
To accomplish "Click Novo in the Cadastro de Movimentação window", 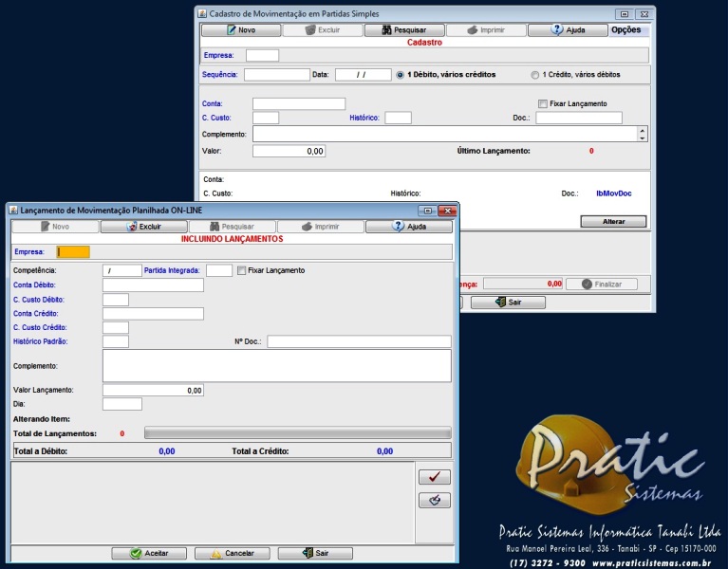I will pyautogui.click(x=241, y=30).
